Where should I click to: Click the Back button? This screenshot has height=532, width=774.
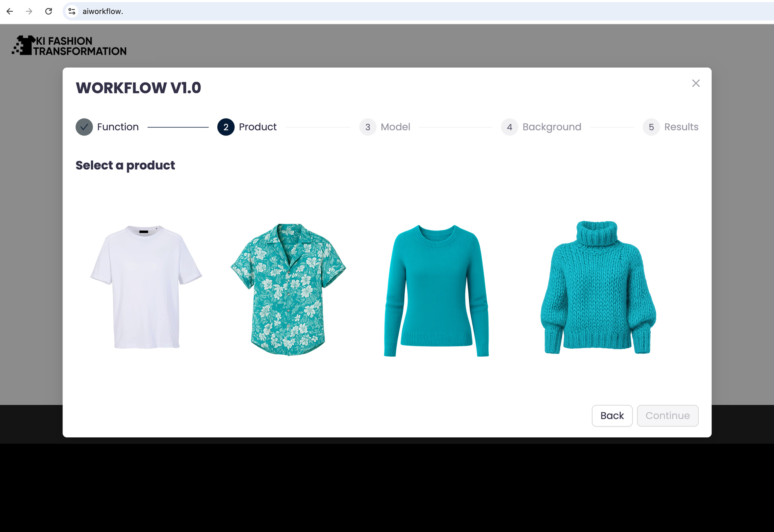[612, 416]
